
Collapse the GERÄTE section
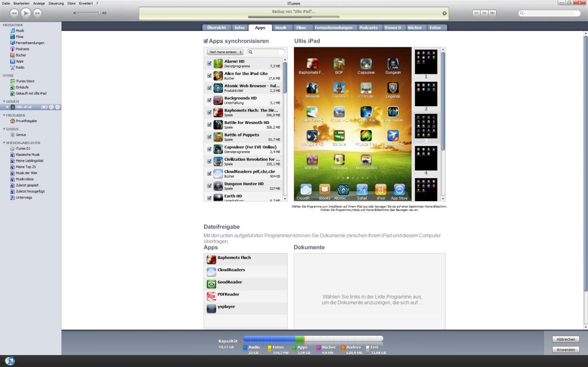4,101
